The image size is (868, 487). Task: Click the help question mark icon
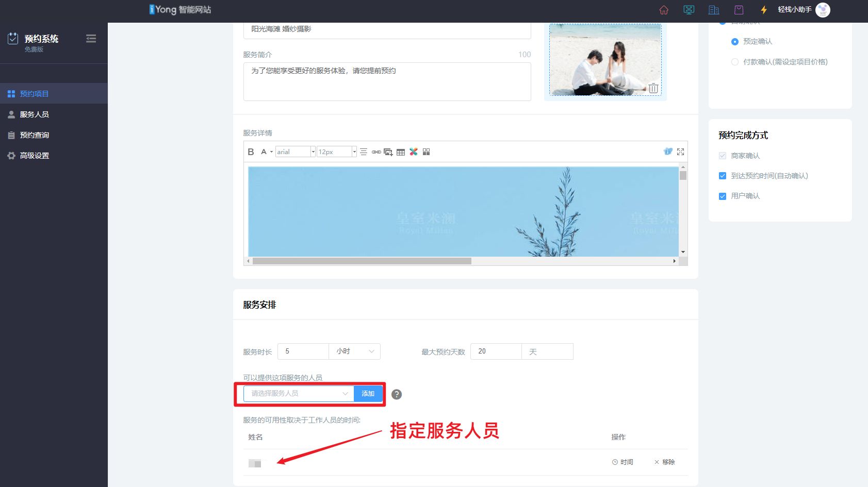click(396, 394)
